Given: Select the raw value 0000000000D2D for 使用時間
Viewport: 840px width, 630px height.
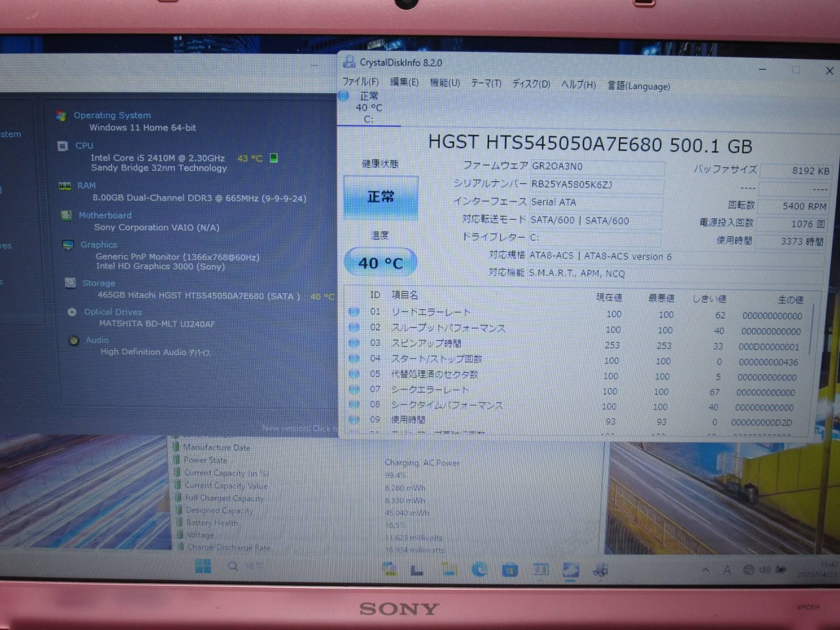Looking at the screenshot, I should point(761,423).
